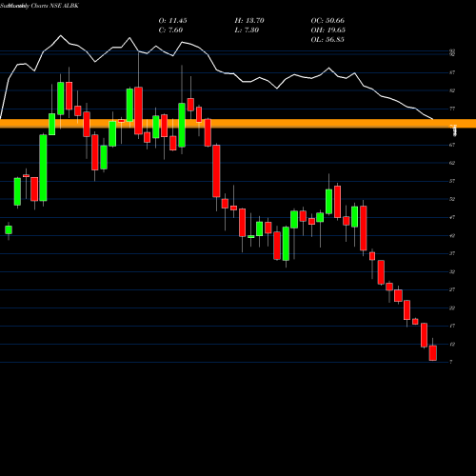476x476 pixels.
Task: Click the 77 price axis label
Action: pos(452,109)
